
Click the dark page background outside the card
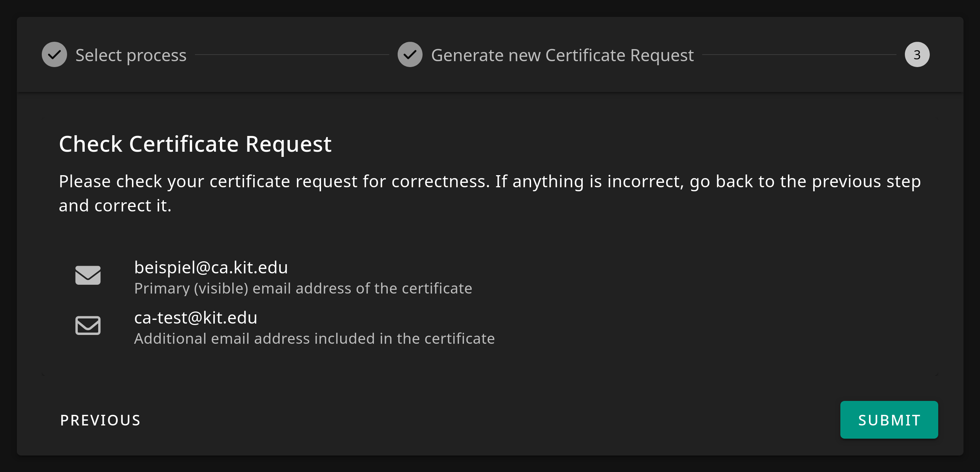(490, 464)
